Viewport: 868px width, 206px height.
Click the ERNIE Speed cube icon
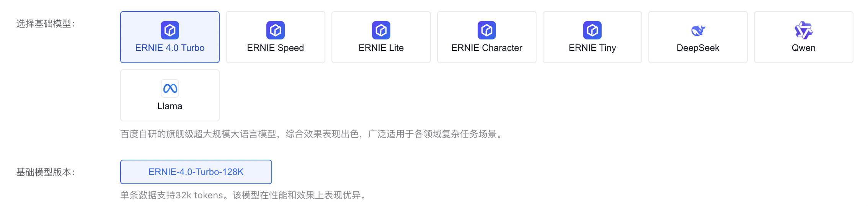(x=276, y=30)
